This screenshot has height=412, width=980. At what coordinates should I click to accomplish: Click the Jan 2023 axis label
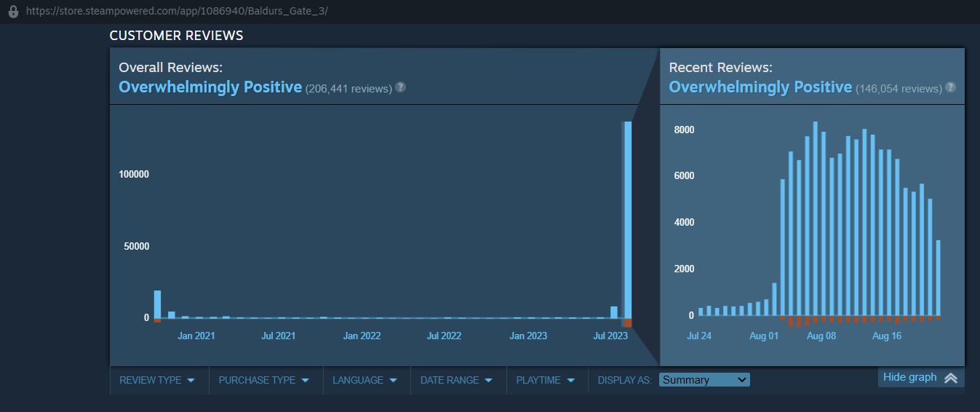528,336
